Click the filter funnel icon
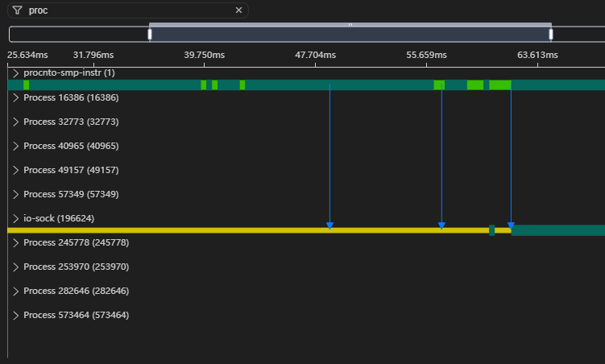This screenshot has height=364, width=605. point(17,10)
